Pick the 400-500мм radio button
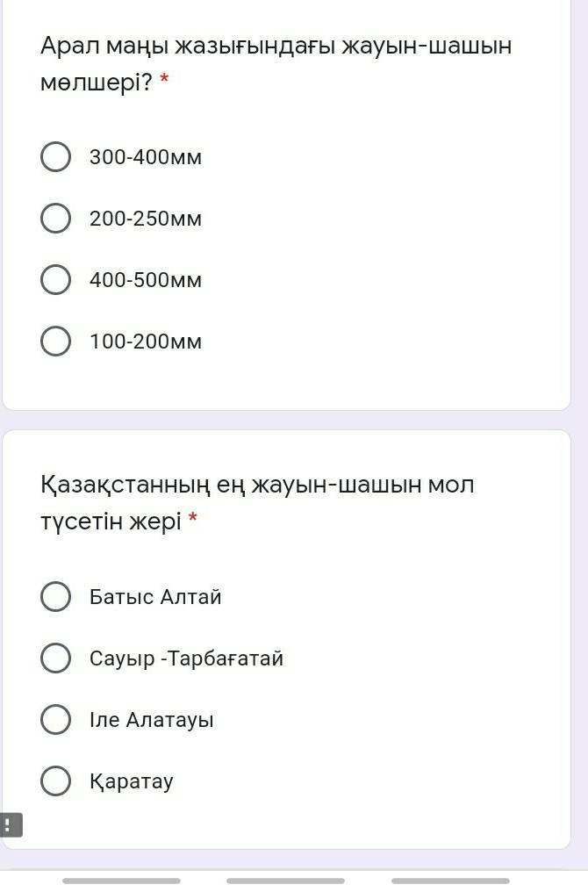Screen dimensions: 588x892 click(56, 279)
